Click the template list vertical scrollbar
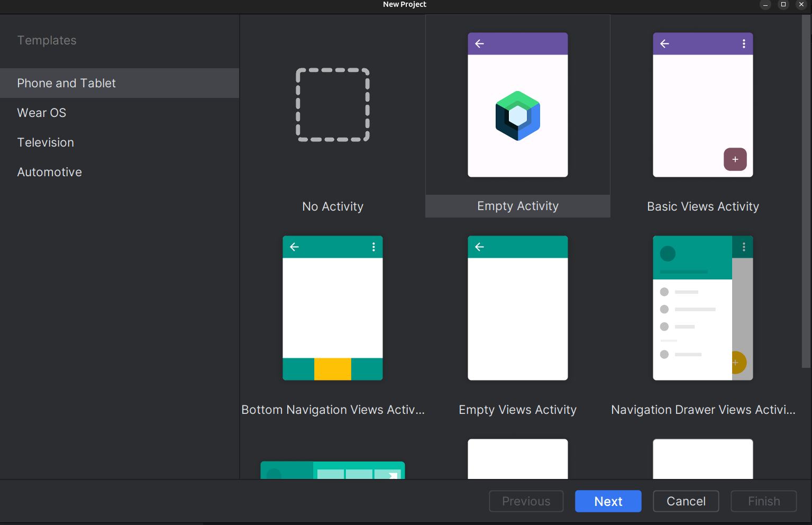 (806, 191)
